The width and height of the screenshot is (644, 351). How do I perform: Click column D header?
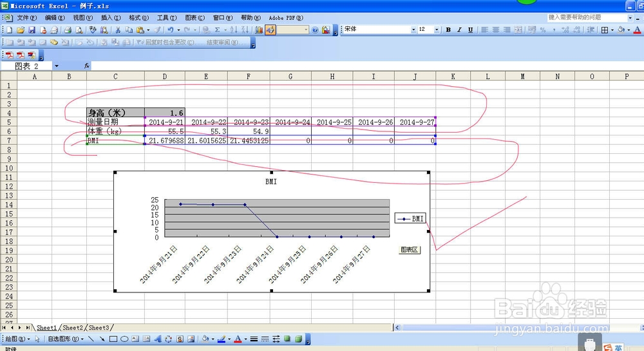tap(165, 77)
